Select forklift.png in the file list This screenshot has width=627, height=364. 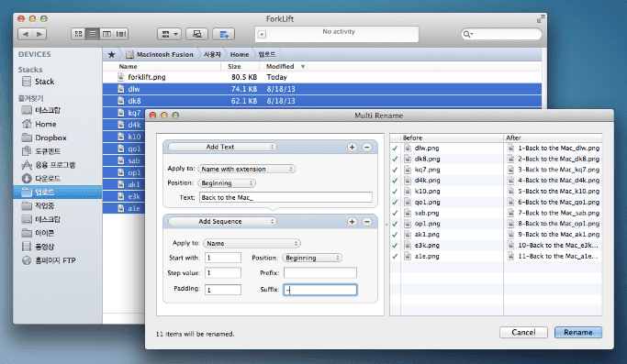pyautogui.click(x=322, y=77)
